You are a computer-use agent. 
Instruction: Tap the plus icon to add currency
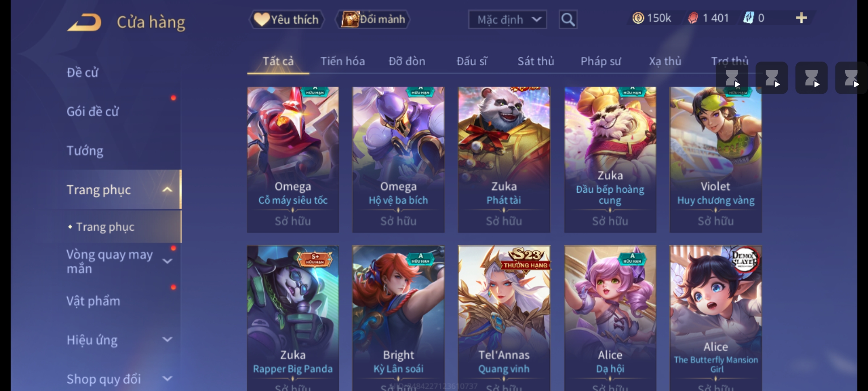coord(801,18)
